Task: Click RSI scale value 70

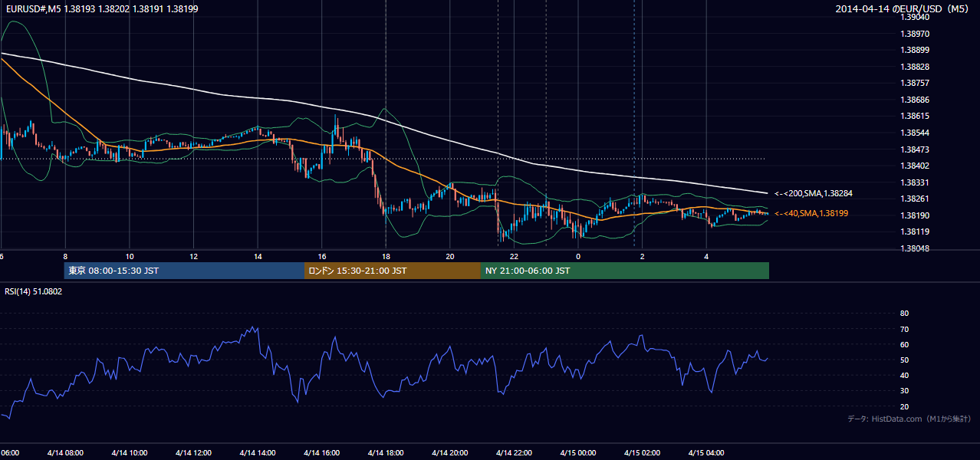Action: click(x=904, y=329)
